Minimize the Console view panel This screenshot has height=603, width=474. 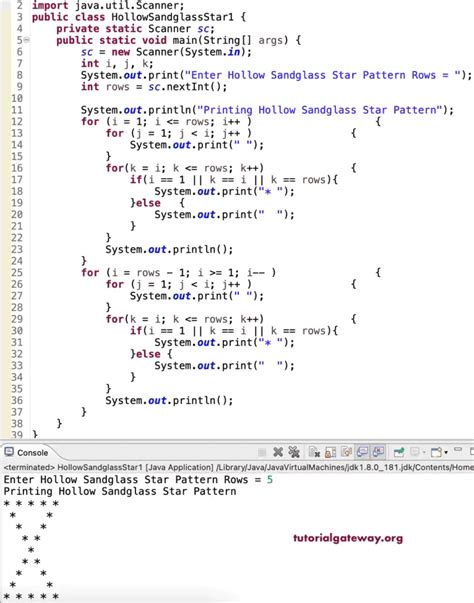tap(457, 449)
